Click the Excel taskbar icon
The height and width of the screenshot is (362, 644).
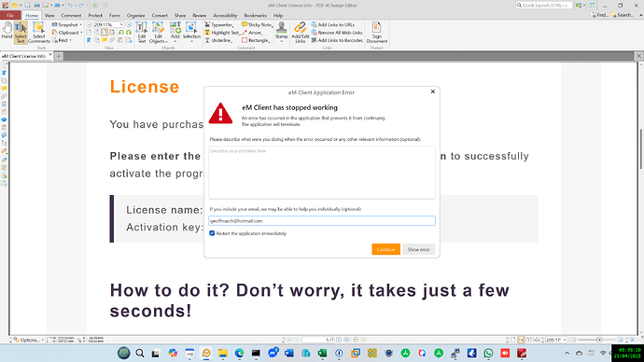322,353
